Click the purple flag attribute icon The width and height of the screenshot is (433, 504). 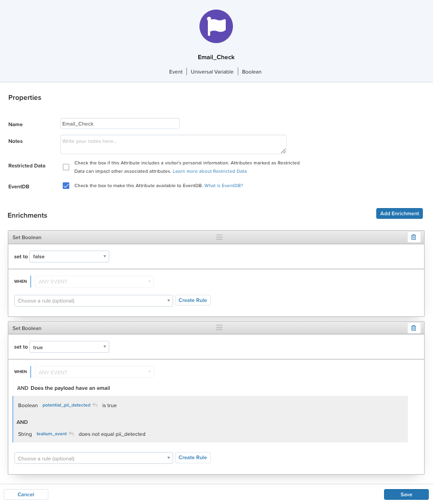[x=216, y=26]
